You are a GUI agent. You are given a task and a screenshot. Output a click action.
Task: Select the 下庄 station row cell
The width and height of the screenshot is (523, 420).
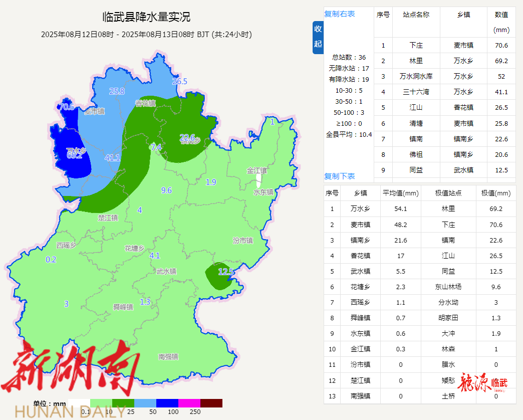(x=416, y=45)
